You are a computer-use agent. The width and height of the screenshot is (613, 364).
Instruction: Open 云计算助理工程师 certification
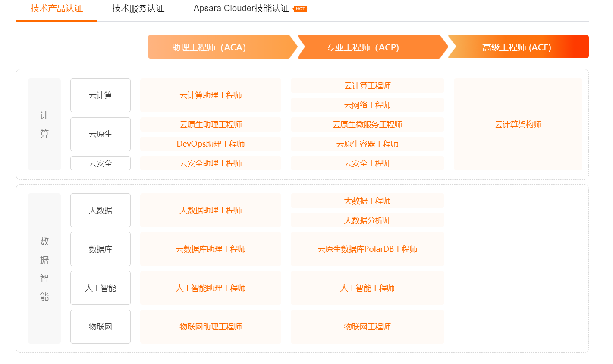pos(211,95)
